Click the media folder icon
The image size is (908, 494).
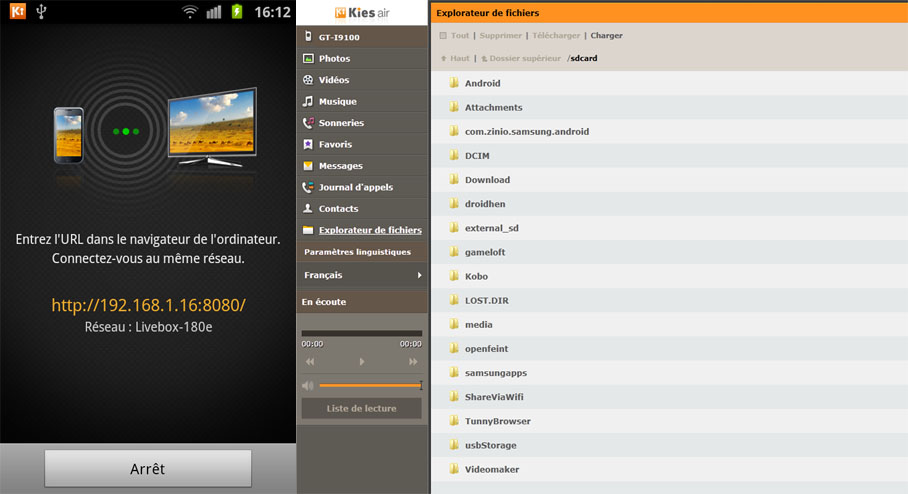point(454,324)
